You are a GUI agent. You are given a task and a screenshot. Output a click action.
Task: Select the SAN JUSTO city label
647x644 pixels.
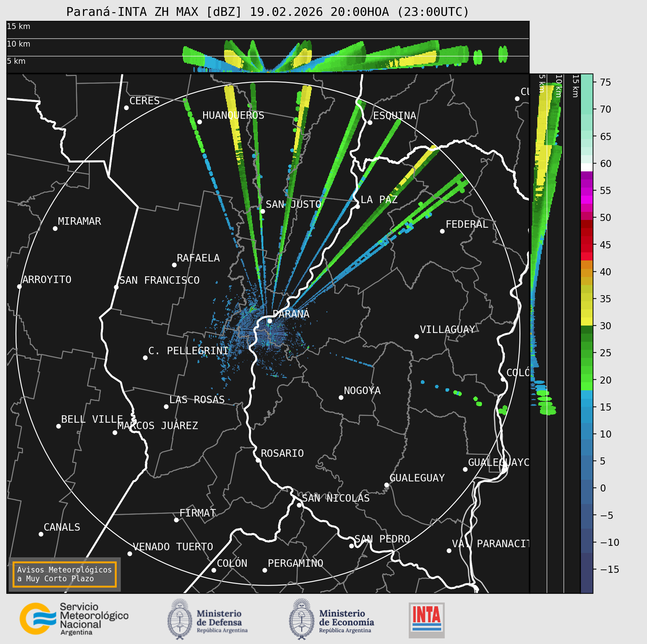click(x=293, y=204)
